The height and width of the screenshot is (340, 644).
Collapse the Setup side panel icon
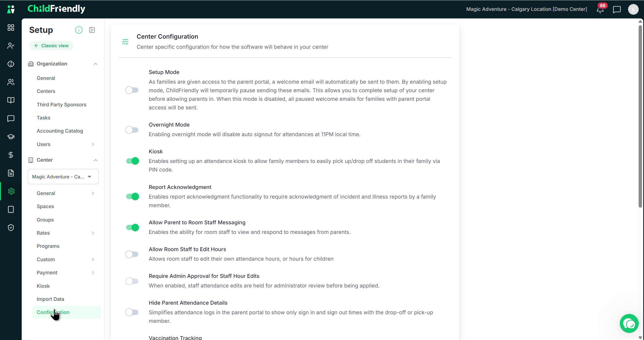92,30
